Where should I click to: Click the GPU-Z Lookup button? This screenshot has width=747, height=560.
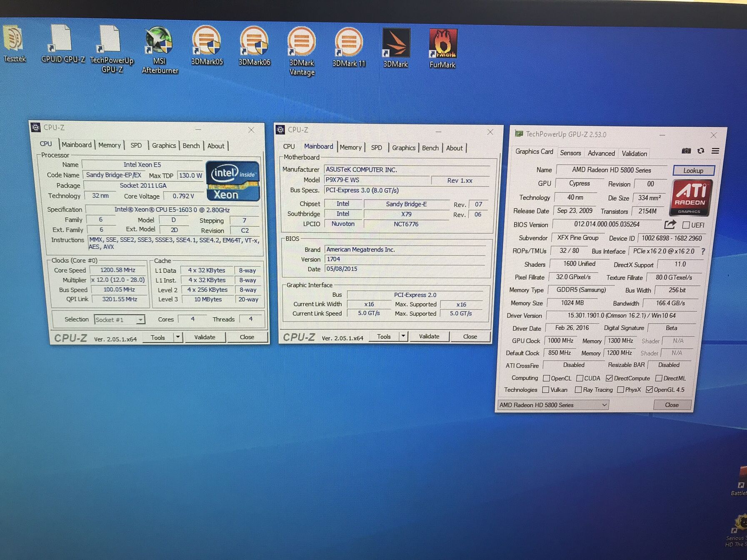tap(693, 170)
